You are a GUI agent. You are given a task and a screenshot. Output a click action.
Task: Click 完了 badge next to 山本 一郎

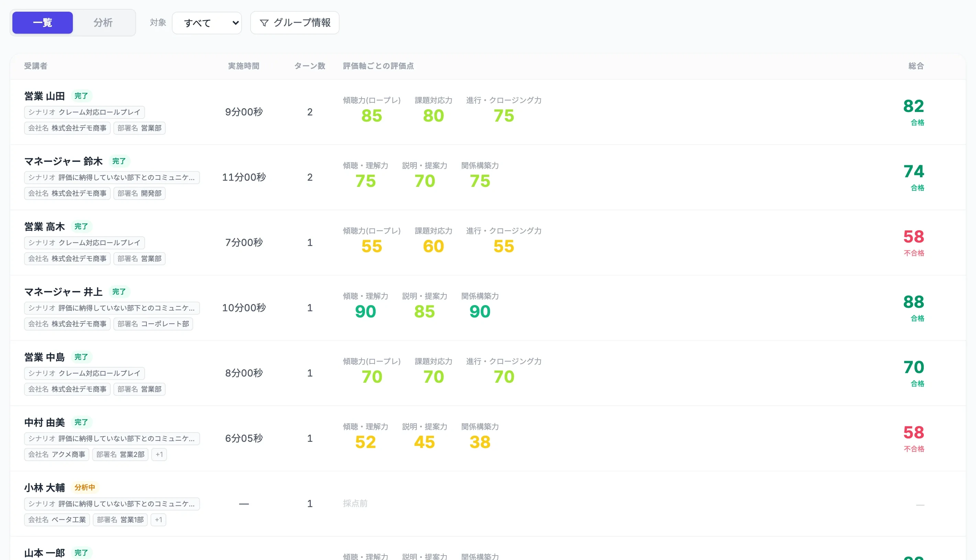(x=81, y=553)
